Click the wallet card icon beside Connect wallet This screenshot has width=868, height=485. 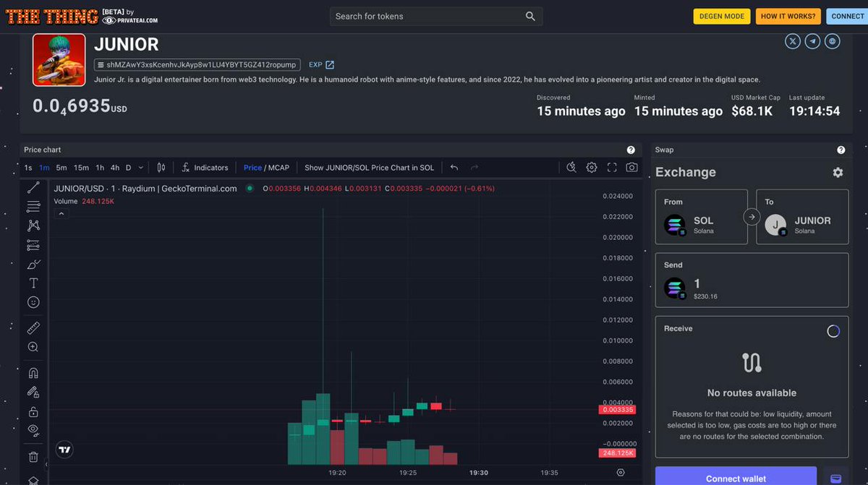pos(835,478)
